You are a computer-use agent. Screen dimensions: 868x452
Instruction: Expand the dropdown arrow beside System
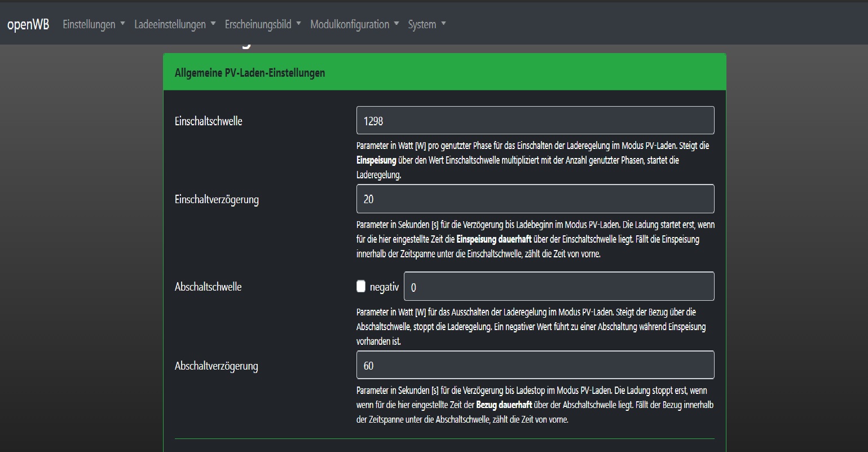[x=443, y=24]
